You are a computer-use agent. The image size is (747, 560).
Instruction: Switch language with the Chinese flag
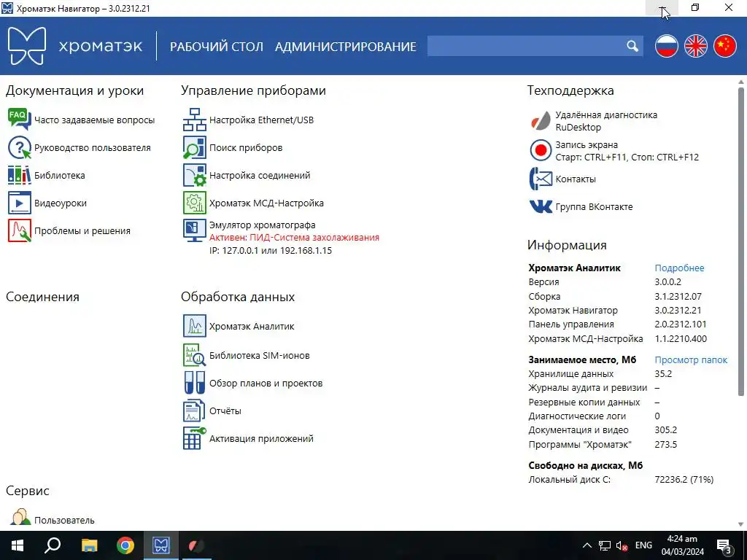pos(724,46)
